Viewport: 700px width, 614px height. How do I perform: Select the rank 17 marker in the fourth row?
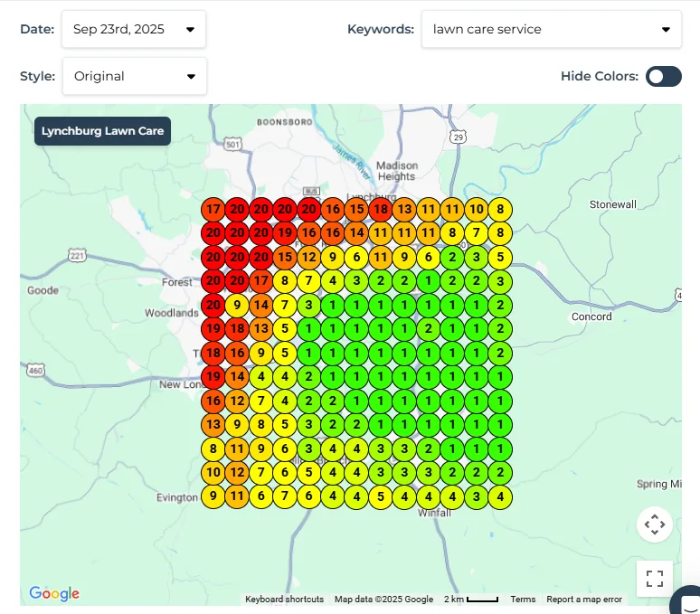[261, 280]
